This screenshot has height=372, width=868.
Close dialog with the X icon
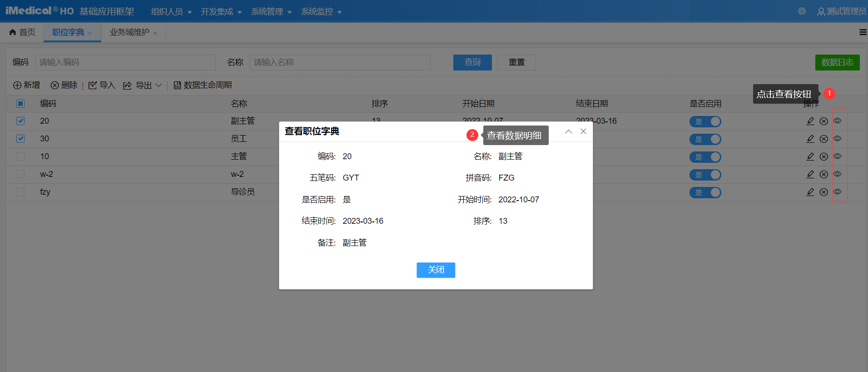click(584, 131)
